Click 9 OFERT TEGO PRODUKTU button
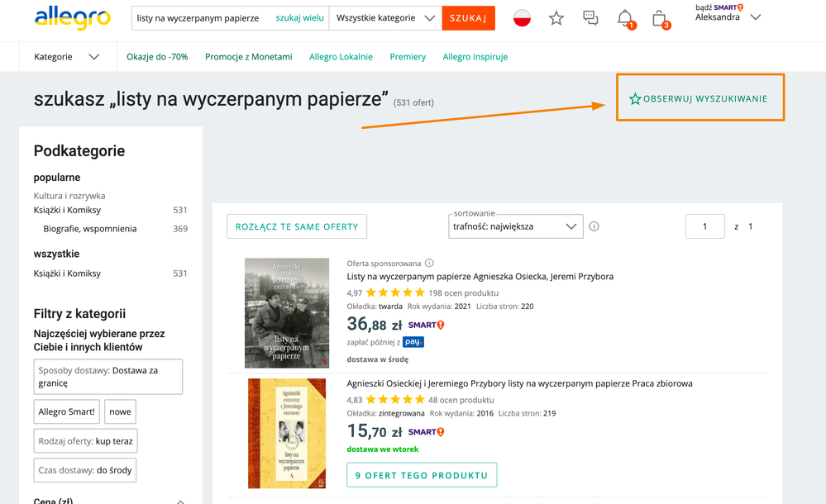Viewport: 826px width, 504px height. [x=422, y=475]
